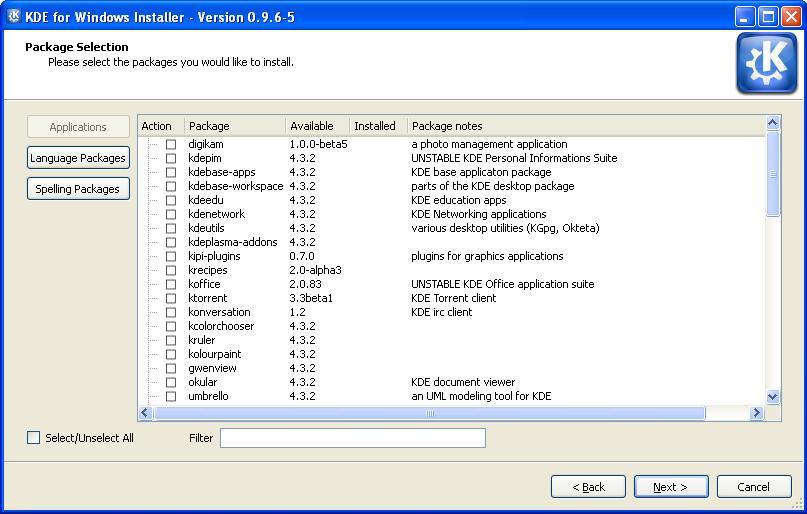Toggle the Select/Unselect All checkbox
Screen dimensions: 807x514
34,438
